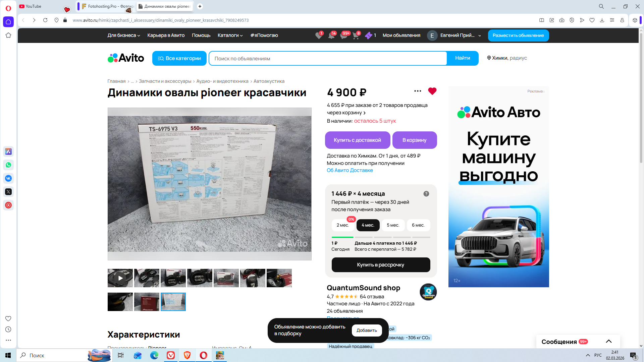Open the Помощь menu item

coord(201,35)
